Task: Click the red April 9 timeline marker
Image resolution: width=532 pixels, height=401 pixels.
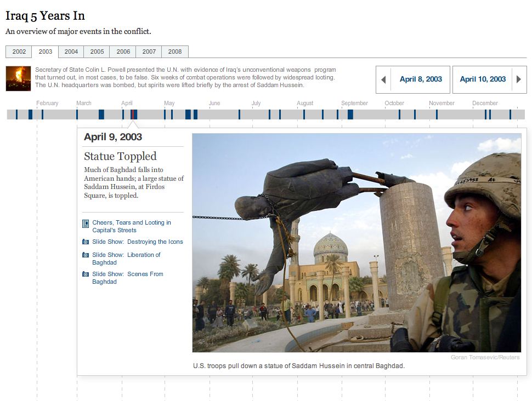Action: 135,114
